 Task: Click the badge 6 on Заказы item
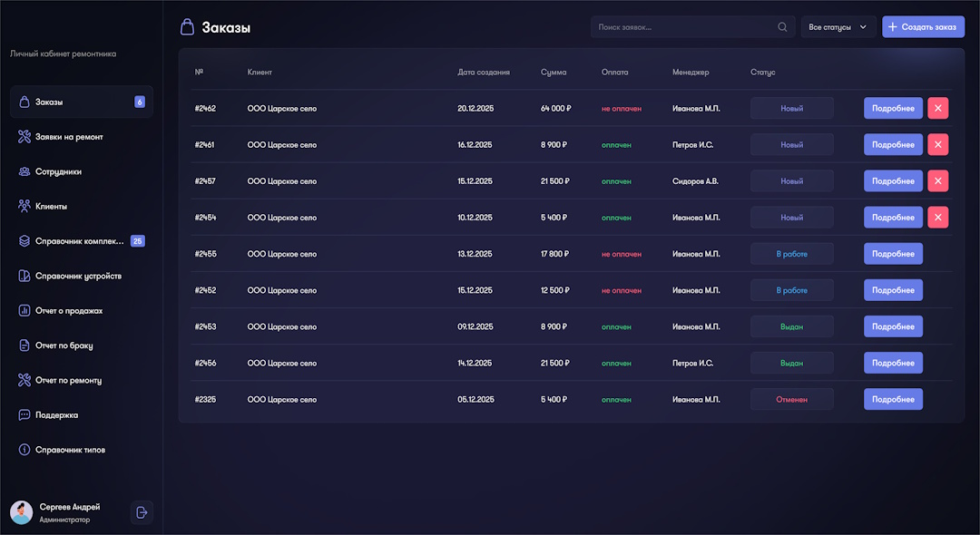pyautogui.click(x=140, y=102)
